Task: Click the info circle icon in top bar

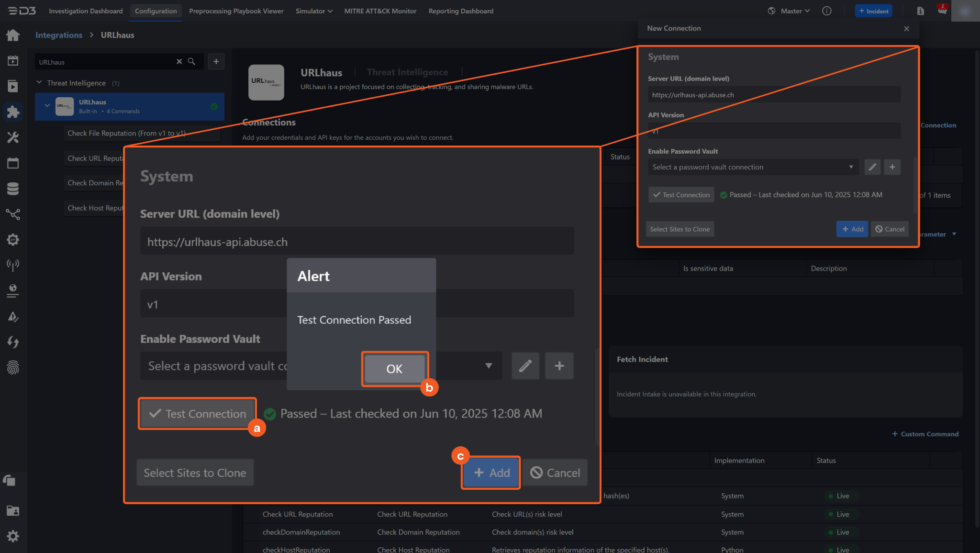Action: click(x=826, y=11)
